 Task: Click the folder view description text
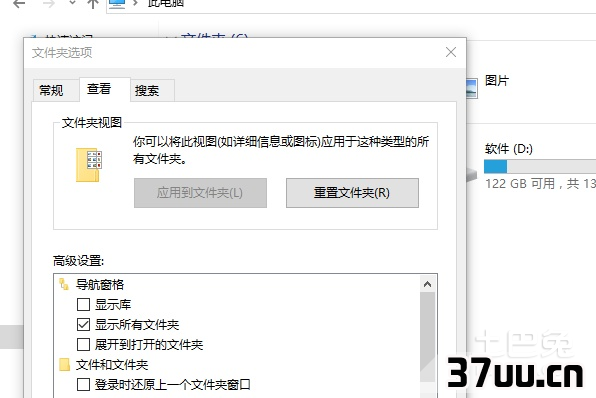pos(281,150)
